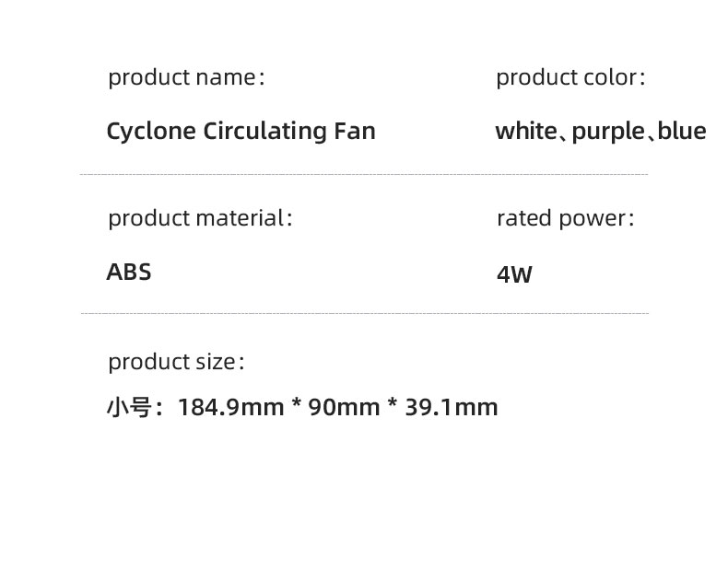Viewport: 728px width, 581px height.
Task: Click the "rated power:" label
Action: [565, 218]
